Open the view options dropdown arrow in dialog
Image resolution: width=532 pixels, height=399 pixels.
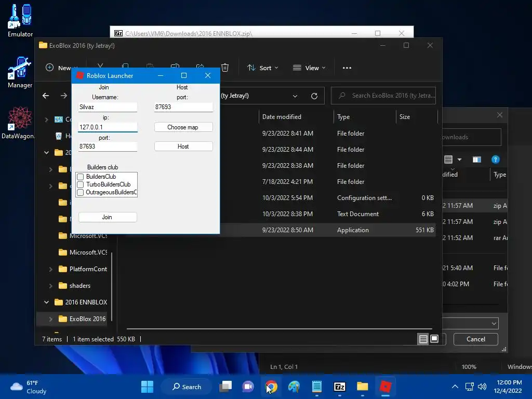459,159
